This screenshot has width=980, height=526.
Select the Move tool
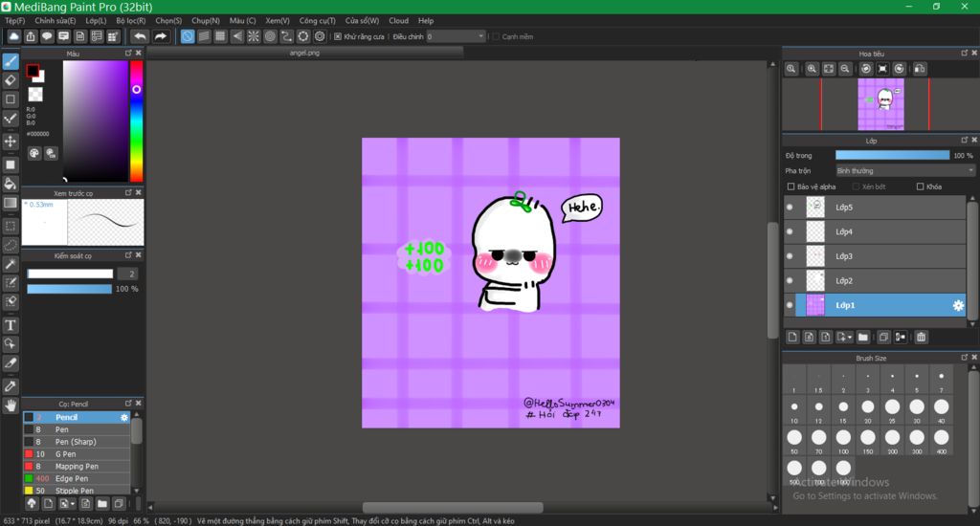(x=10, y=142)
